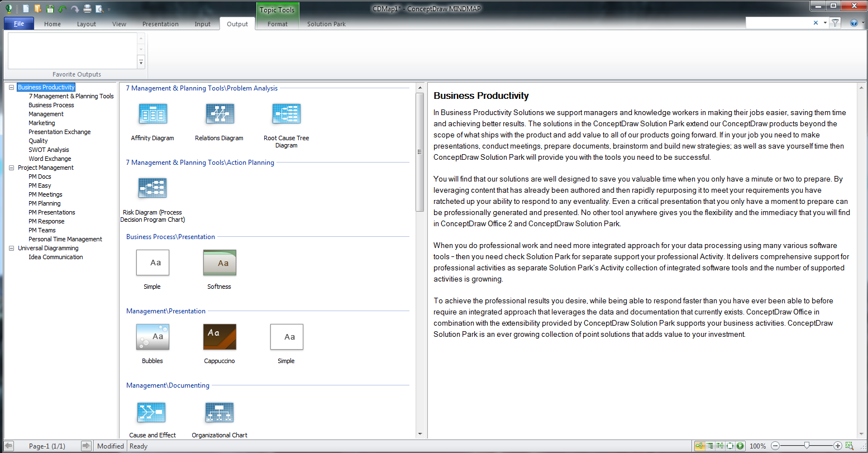Image resolution: width=868 pixels, height=453 pixels.
Task: Select PM Docs in the tree
Action: tap(40, 177)
